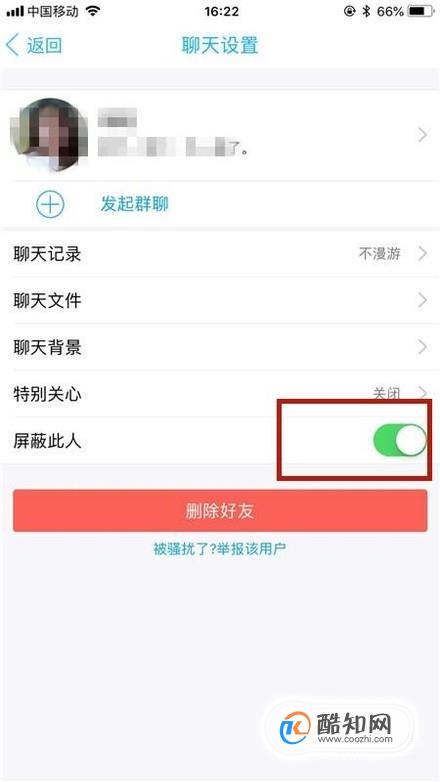Tap the WiFi icon in status bar
Screen dimensions: 440x782
tap(93, 11)
